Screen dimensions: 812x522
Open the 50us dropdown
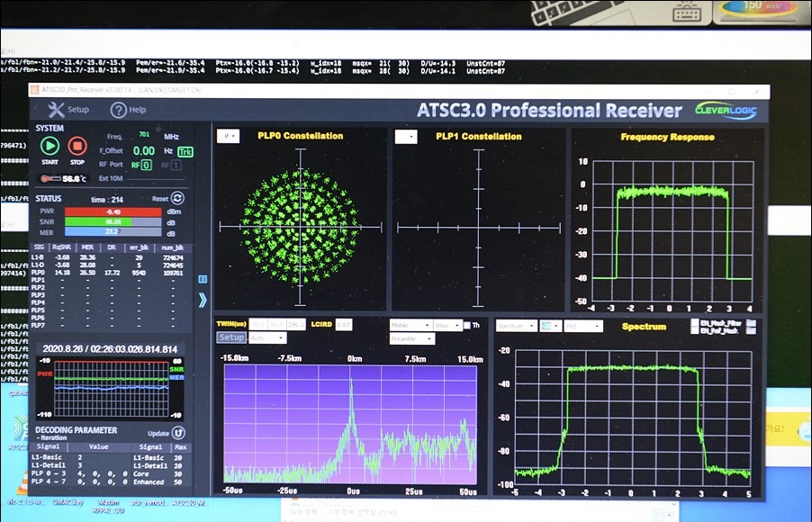[448, 325]
